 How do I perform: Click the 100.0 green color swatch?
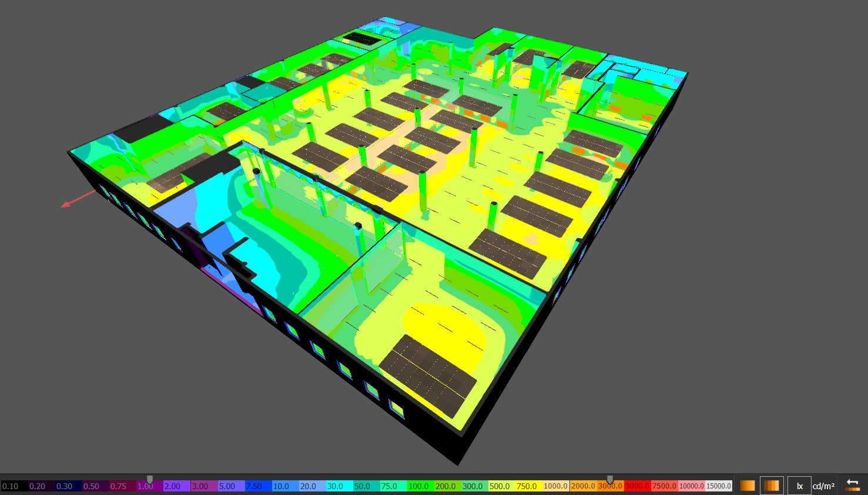coord(420,487)
